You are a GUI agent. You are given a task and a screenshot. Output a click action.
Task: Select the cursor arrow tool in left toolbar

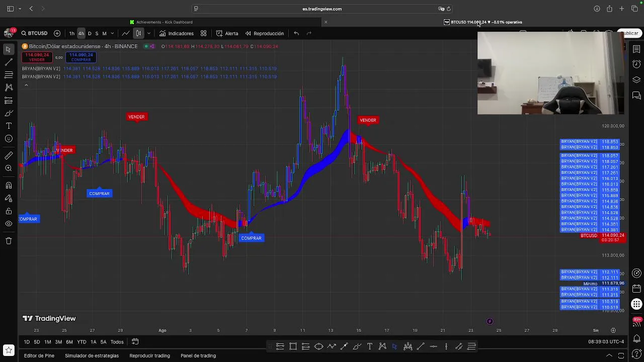point(9,49)
